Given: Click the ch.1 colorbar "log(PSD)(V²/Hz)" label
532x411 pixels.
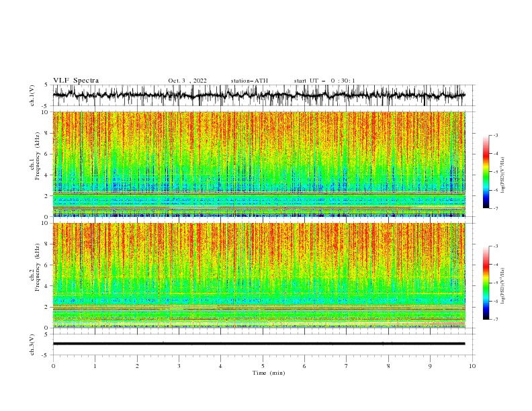Looking at the screenshot, I should point(502,175).
